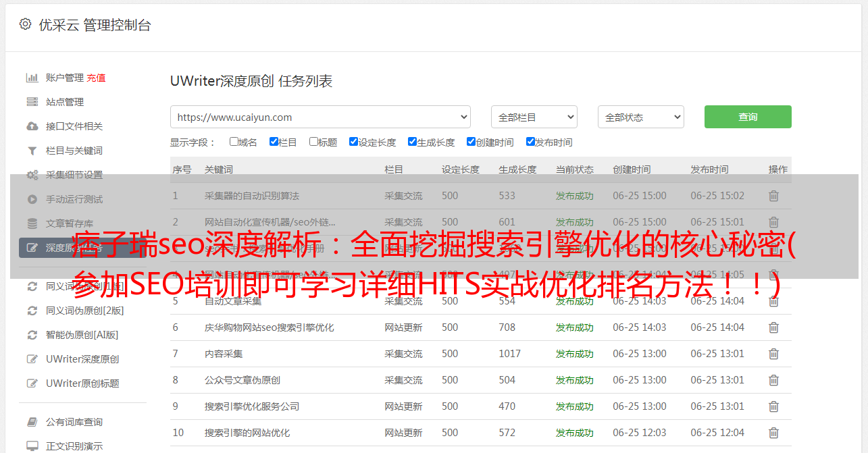Click the play icon for 手动运行测试
868x453 pixels.
(x=32, y=199)
